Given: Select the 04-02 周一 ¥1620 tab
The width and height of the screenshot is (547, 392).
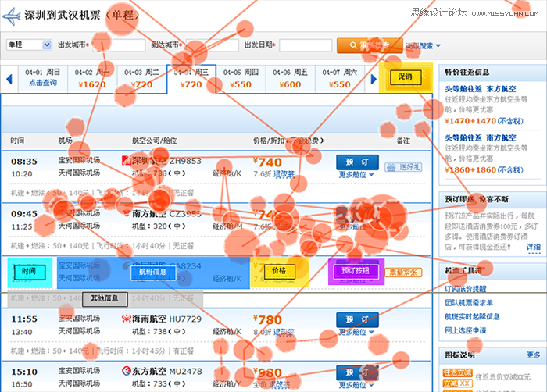Looking at the screenshot, I should [x=92, y=79].
